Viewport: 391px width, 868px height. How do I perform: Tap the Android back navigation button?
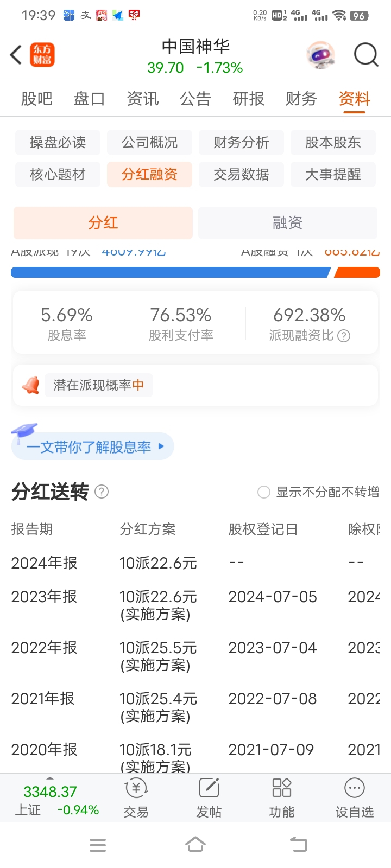298,844
